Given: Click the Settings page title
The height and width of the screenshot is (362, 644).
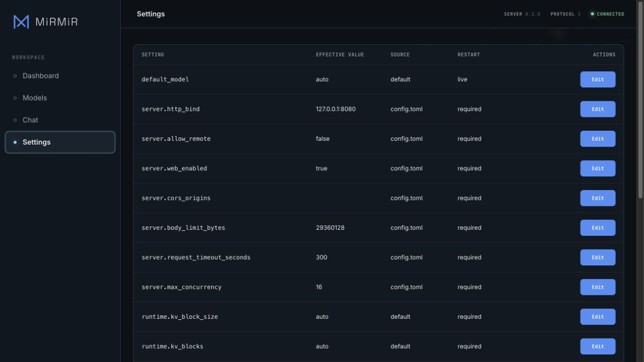Looking at the screenshot, I should pos(151,14).
